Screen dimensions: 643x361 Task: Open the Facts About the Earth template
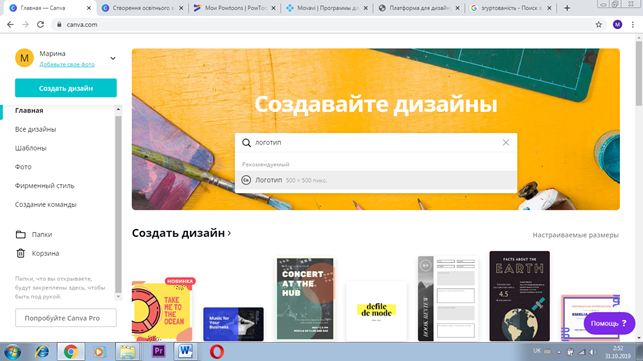519,296
